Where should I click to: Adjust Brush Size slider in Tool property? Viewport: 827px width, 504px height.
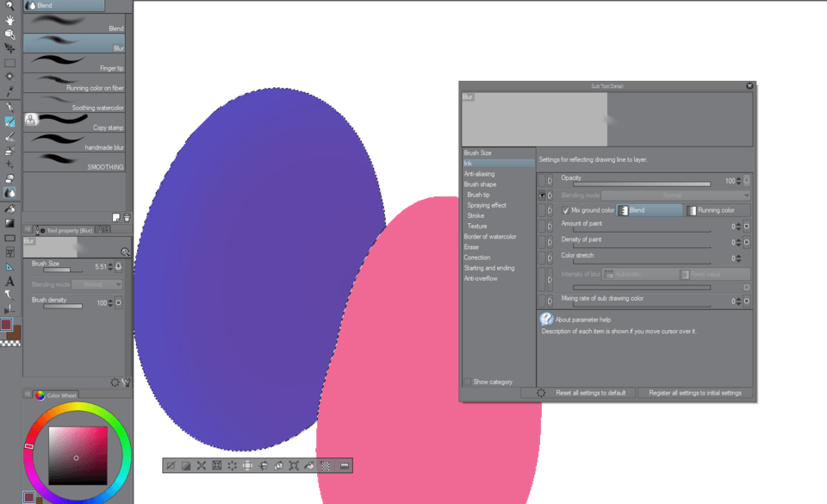63,270
